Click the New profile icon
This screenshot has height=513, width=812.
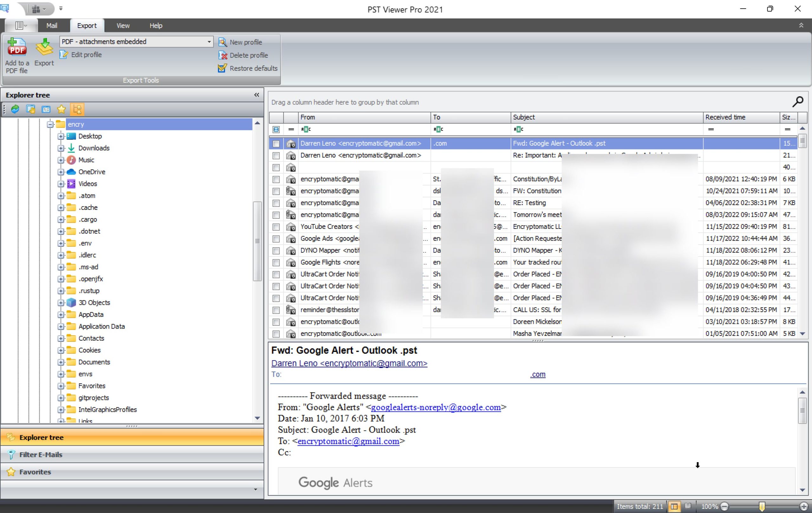click(x=223, y=42)
